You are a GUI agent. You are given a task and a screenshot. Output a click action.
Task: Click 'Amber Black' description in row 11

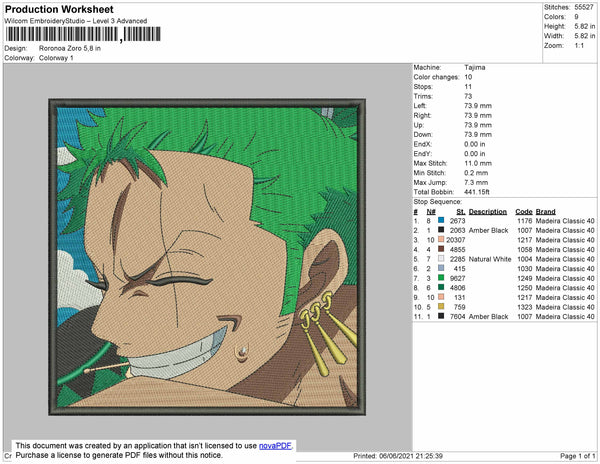point(488,316)
